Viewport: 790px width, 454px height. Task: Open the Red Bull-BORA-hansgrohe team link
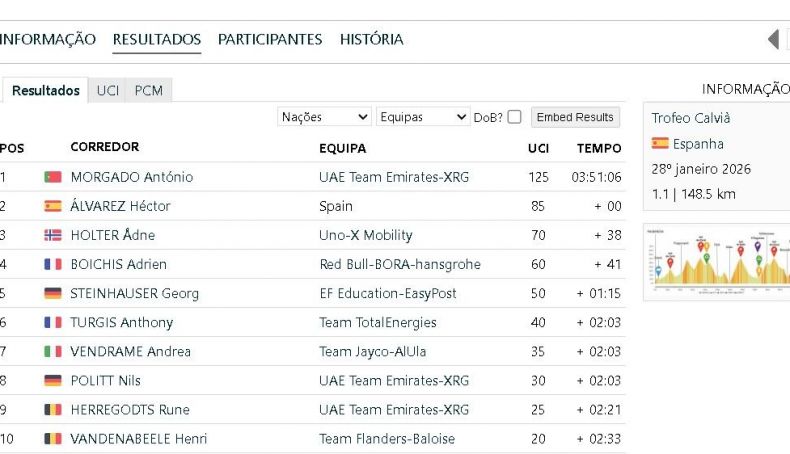[399, 265]
